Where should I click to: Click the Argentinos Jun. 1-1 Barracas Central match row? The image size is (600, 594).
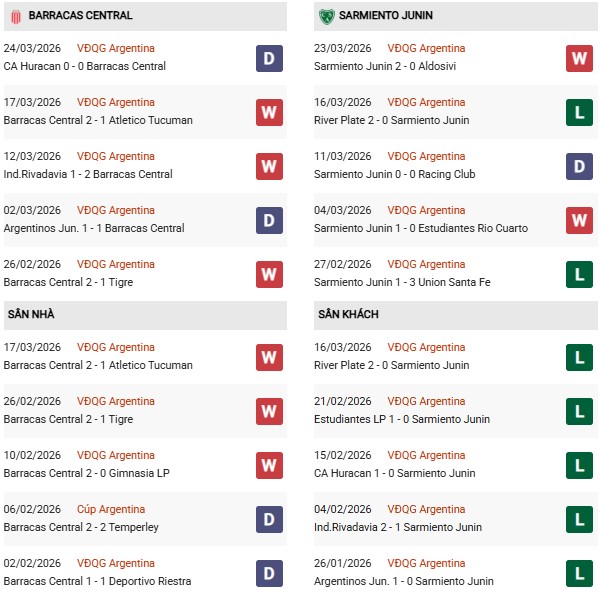[x=94, y=228]
